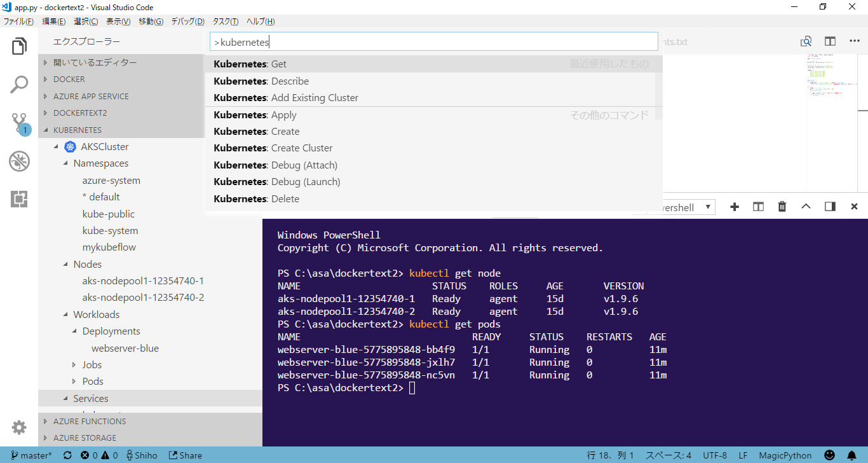Run Kubernetes: Describe command

pos(433,81)
